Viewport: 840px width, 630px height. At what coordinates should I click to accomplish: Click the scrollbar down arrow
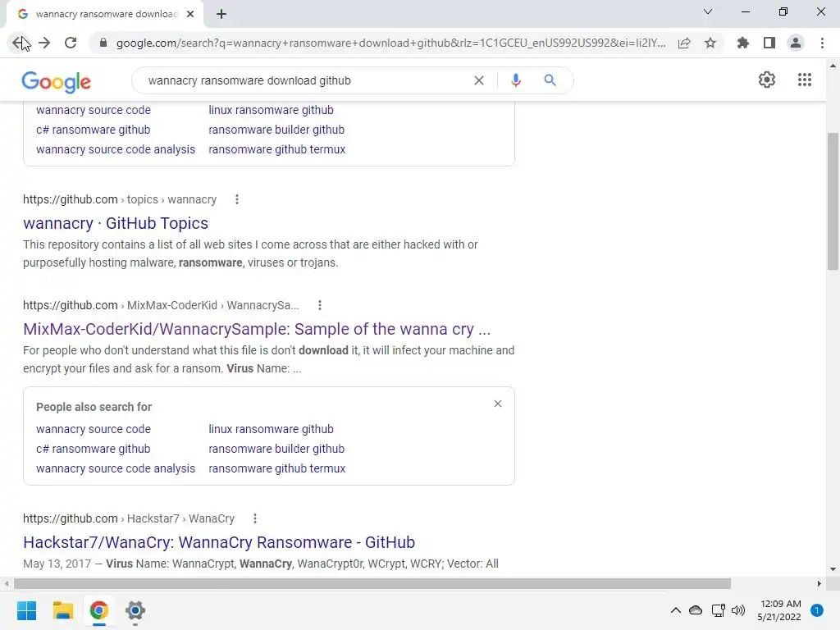coord(833,569)
